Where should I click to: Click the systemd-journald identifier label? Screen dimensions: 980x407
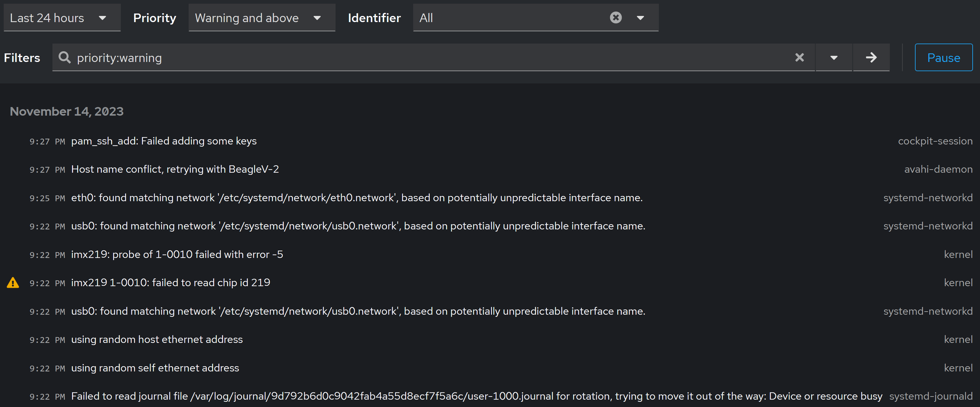931,396
